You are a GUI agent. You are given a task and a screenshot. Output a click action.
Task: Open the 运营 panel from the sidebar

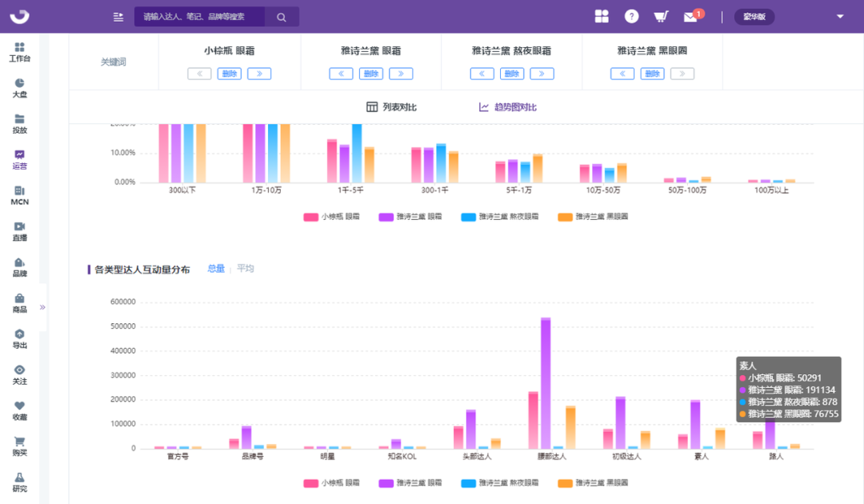[x=18, y=160]
